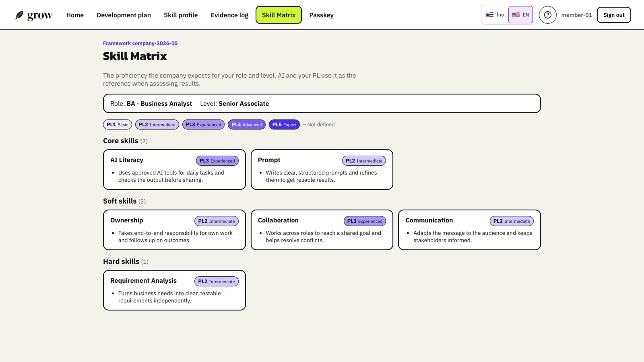The width and height of the screenshot is (644, 362).
Task: Open the Evidence log tab
Action: coord(229,15)
